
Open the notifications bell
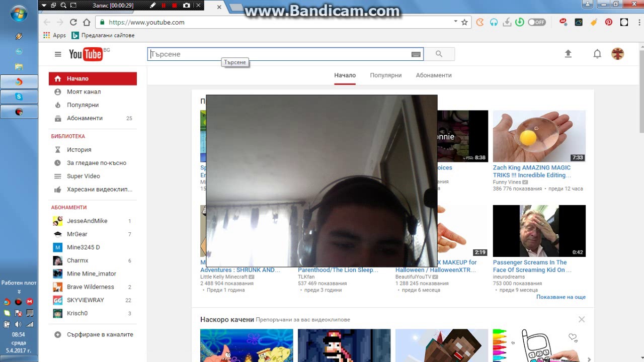597,54
